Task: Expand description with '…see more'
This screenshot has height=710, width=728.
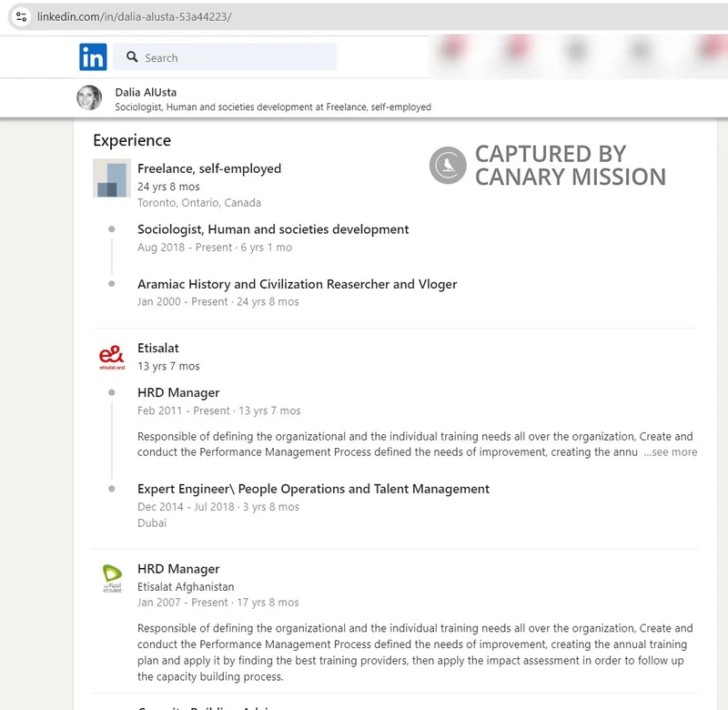Action: click(670, 452)
